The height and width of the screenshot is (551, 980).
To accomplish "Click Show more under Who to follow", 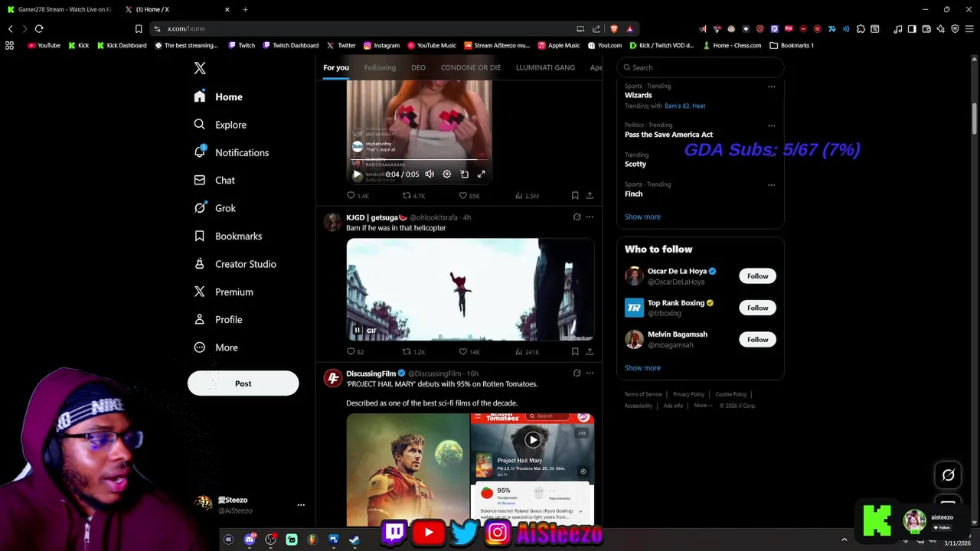I will [642, 368].
